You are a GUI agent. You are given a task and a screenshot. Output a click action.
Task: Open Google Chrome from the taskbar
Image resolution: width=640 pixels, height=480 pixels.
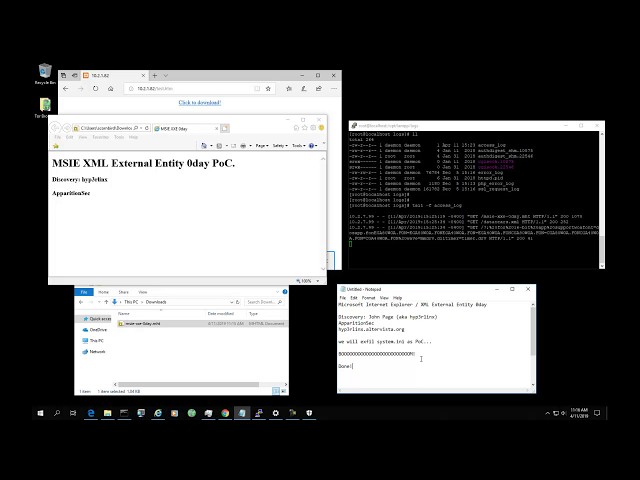[x=225, y=413]
